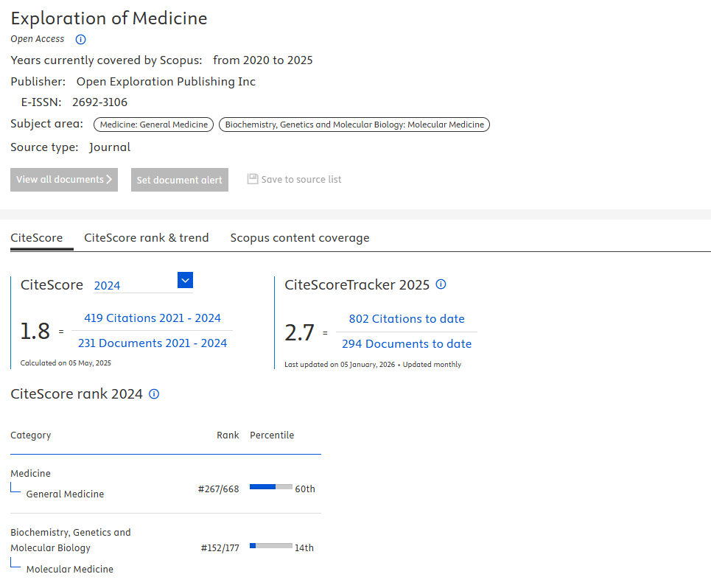711x588 pixels.
Task: Click the Medicine: General Medicine subject tag
Action: point(154,125)
